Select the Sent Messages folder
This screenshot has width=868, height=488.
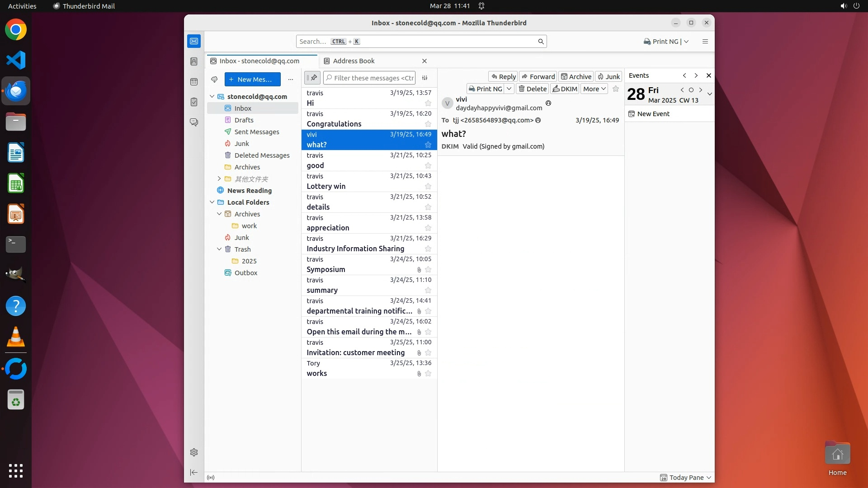[x=256, y=132]
